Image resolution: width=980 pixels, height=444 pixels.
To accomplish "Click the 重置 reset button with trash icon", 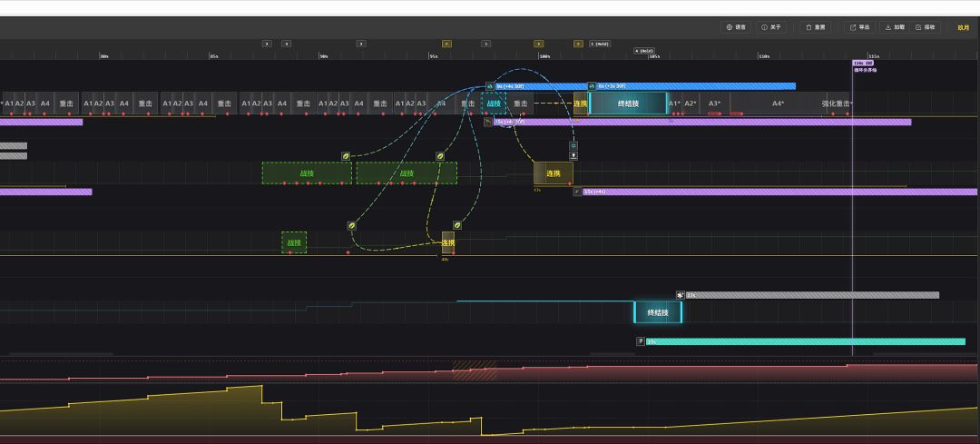I will tap(815, 27).
